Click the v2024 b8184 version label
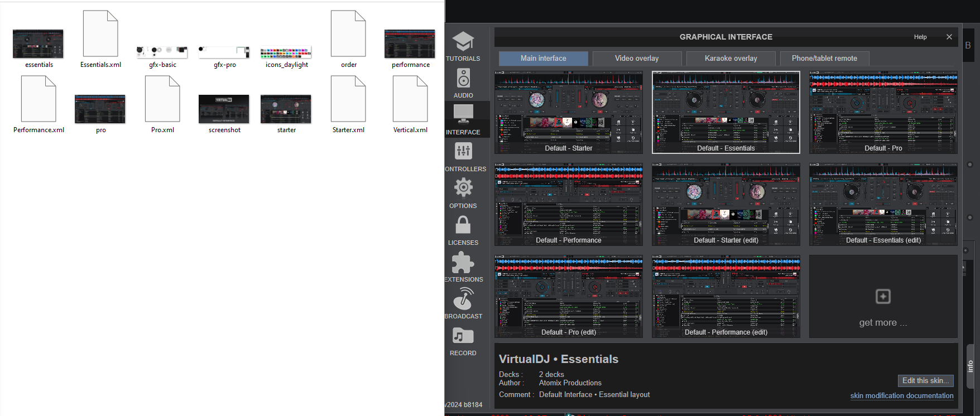Viewport: 980px width, 416px height. click(x=464, y=405)
